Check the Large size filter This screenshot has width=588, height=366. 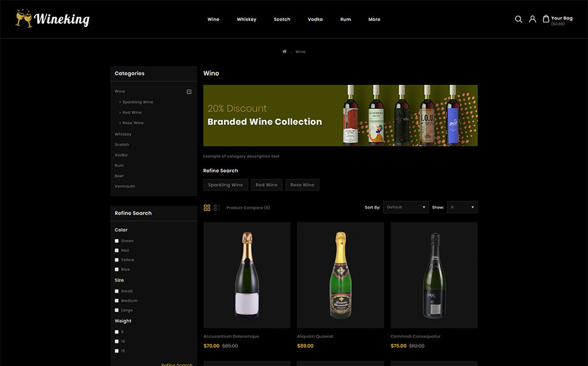pyautogui.click(x=116, y=310)
